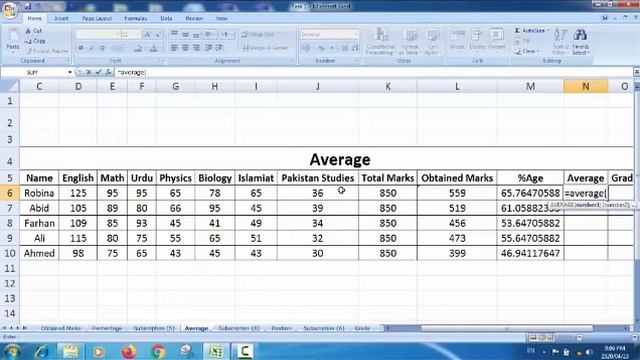This screenshot has width=640, height=360.
Task: Open Cell Styles gallery
Action: [x=432, y=41]
